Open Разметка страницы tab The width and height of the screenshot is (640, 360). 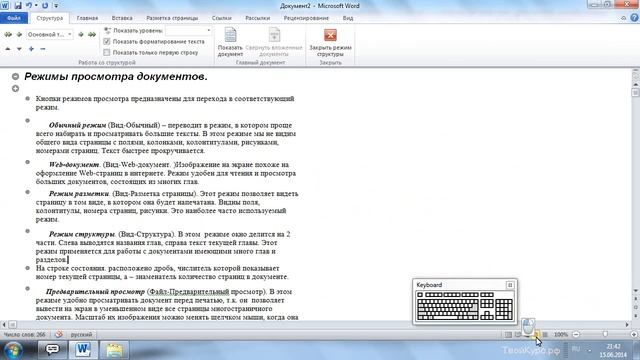172,18
